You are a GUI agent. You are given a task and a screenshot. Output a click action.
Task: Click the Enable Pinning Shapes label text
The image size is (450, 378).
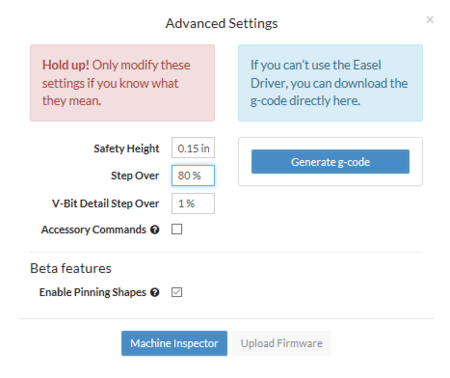tap(93, 292)
